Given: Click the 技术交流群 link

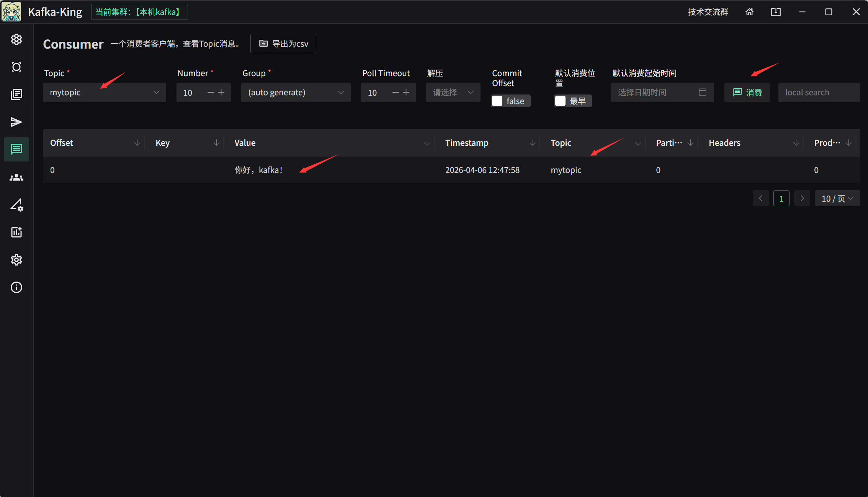Looking at the screenshot, I should point(708,12).
